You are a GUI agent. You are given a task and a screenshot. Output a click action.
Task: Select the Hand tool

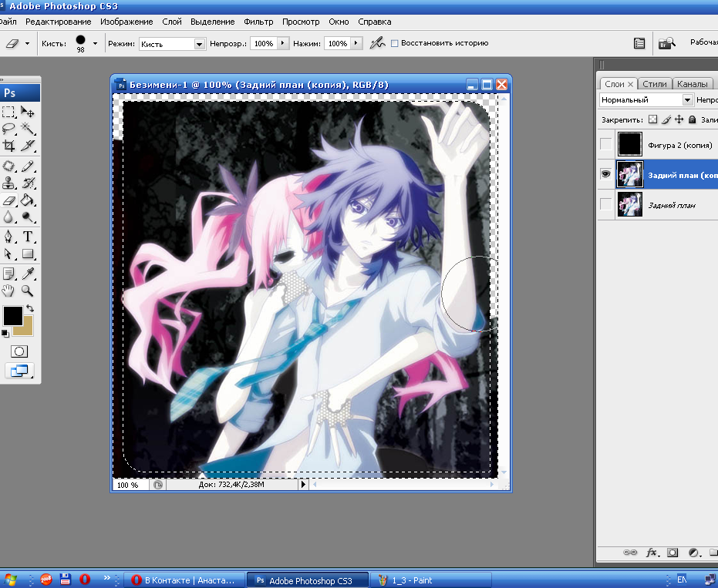8,291
